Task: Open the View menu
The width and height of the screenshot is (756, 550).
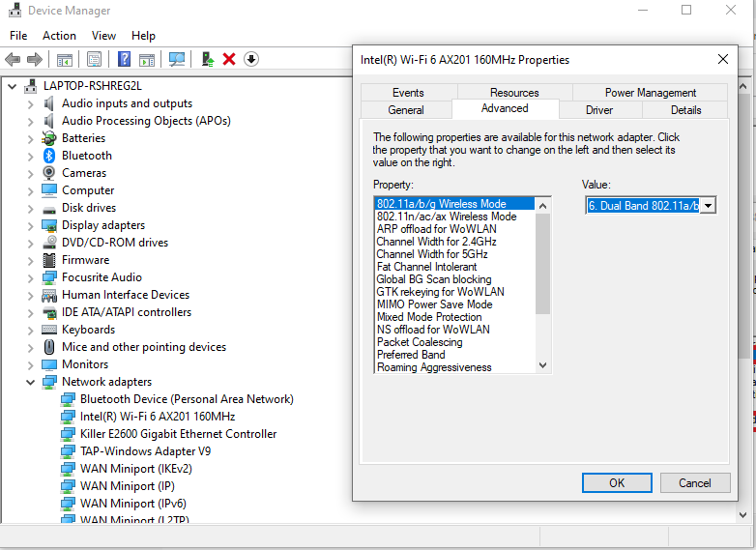Action: (103, 36)
